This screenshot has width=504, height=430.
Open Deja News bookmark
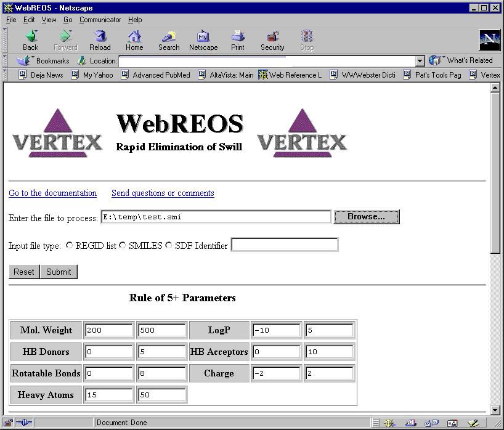point(41,75)
